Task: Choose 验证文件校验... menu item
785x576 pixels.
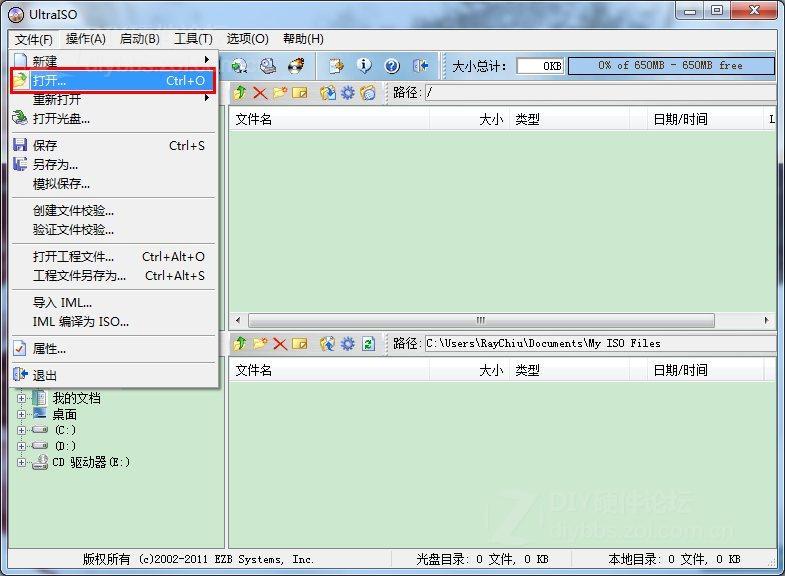Action: pos(113,230)
